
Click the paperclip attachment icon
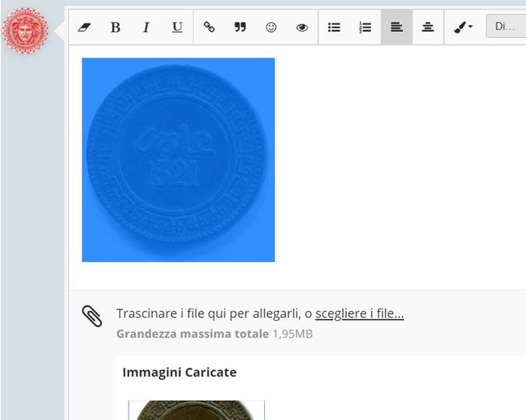click(x=92, y=316)
